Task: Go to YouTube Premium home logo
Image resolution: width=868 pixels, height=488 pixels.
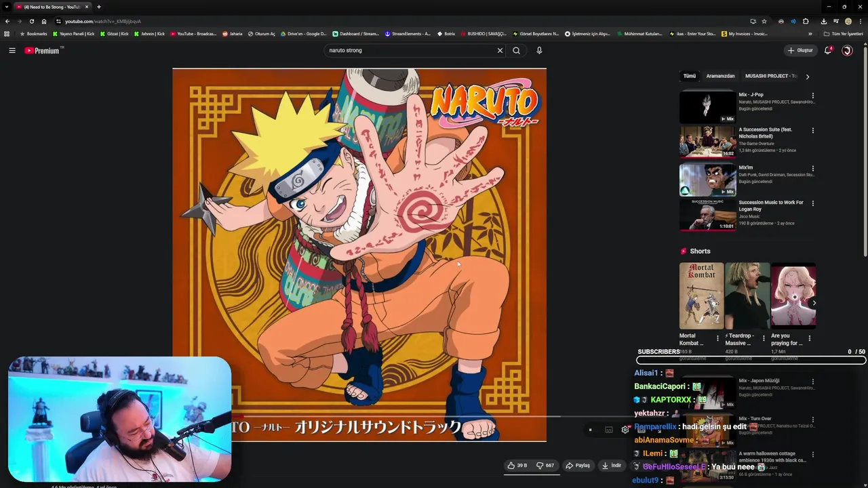Action: coord(43,50)
